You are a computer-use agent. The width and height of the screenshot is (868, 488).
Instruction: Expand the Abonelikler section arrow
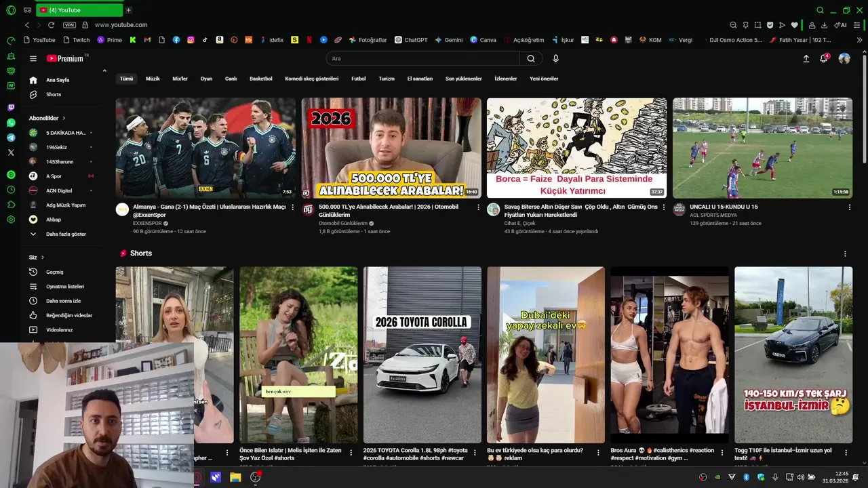(64, 118)
